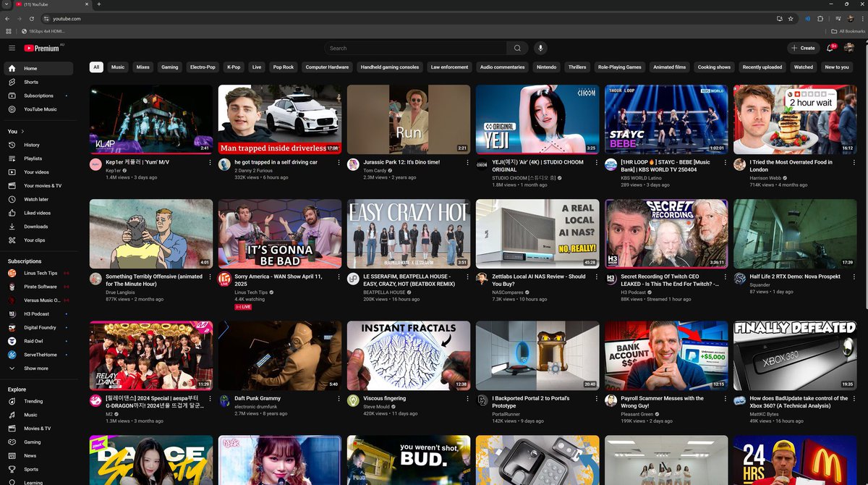Open Liked videos list
The width and height of the screenshot is (868, 485).
point(38,213)
